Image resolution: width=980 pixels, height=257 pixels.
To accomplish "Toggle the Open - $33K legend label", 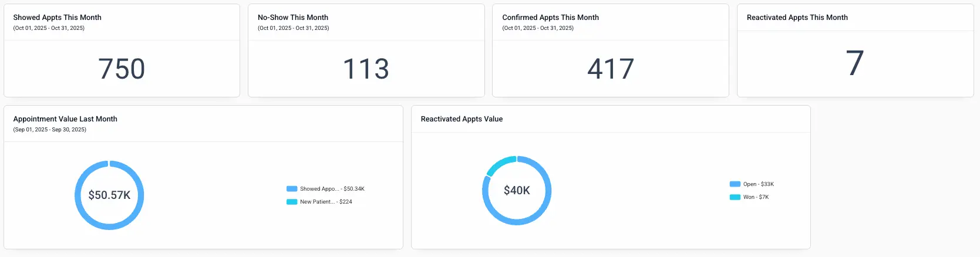I will [x=758, y=184].
